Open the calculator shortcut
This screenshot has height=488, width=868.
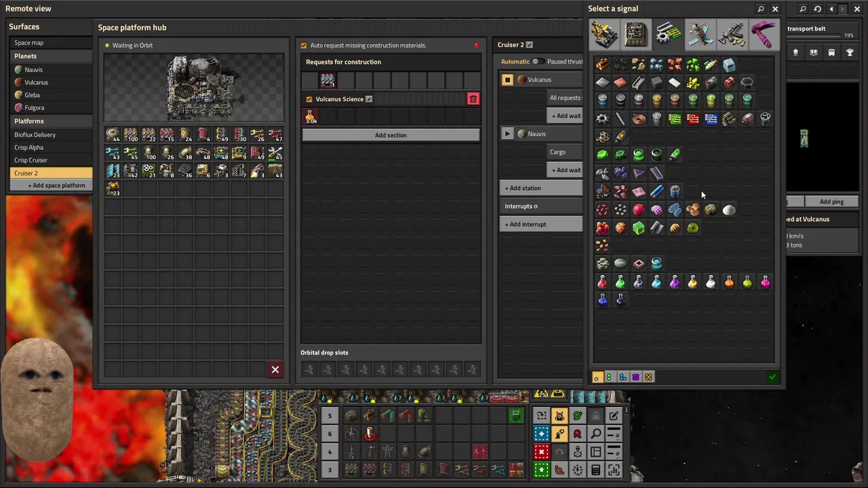[595, 469]
